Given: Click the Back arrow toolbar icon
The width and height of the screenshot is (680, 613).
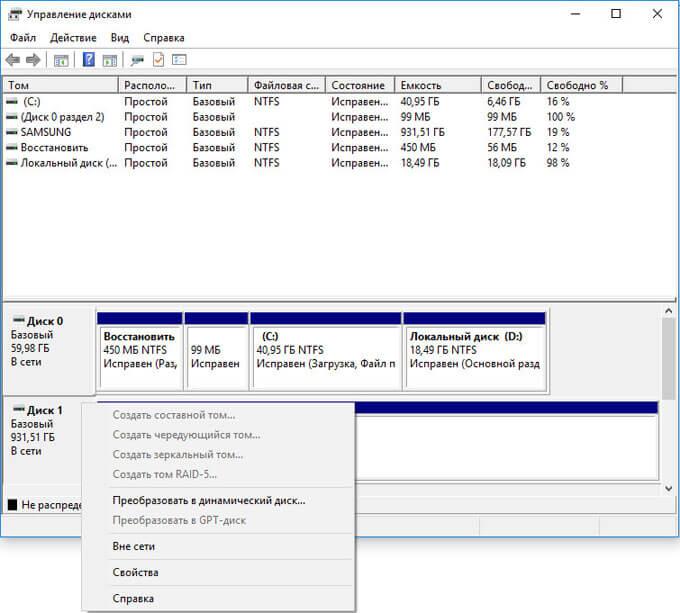Looking at the screenshot, I should coord(13,60).
